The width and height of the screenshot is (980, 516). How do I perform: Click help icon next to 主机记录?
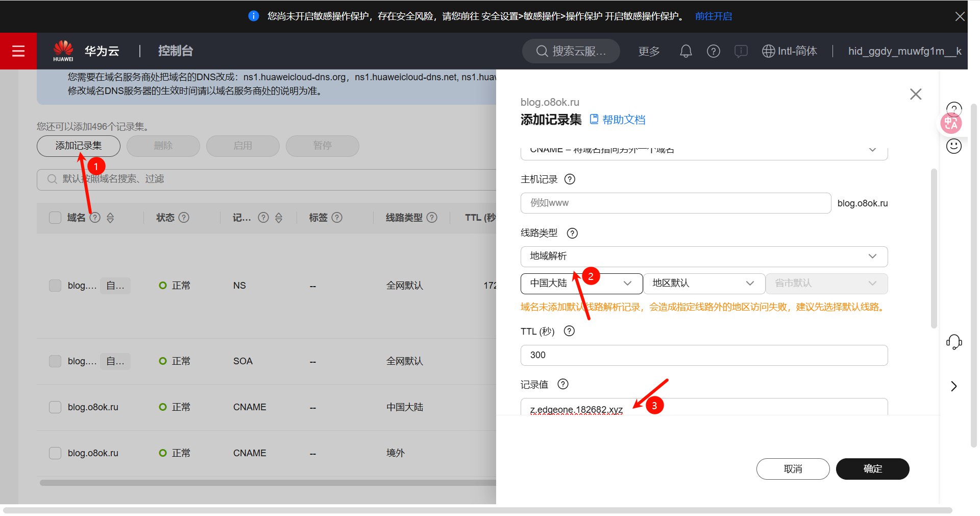click(570, 179)
